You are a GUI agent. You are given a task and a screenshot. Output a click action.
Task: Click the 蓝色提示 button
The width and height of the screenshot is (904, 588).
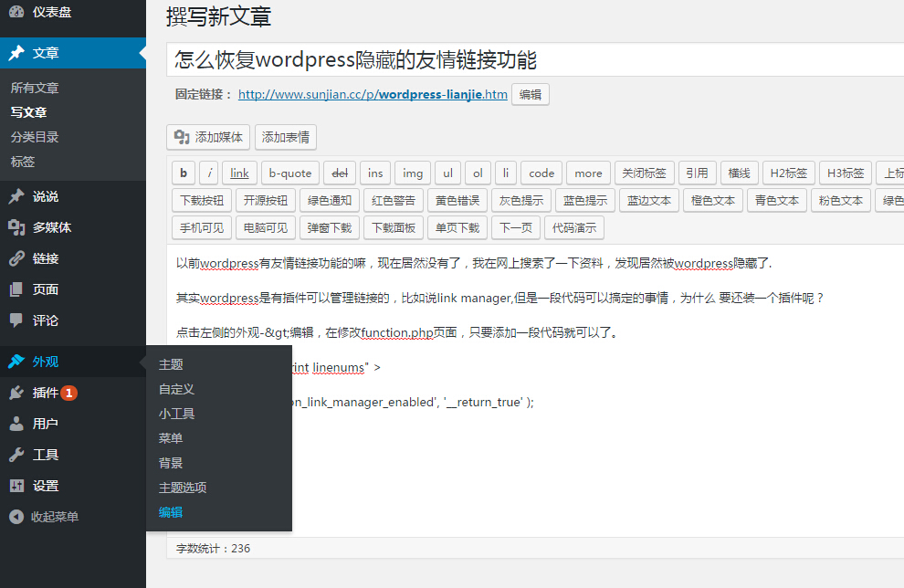pyautogui.click(x=585, y=200)
